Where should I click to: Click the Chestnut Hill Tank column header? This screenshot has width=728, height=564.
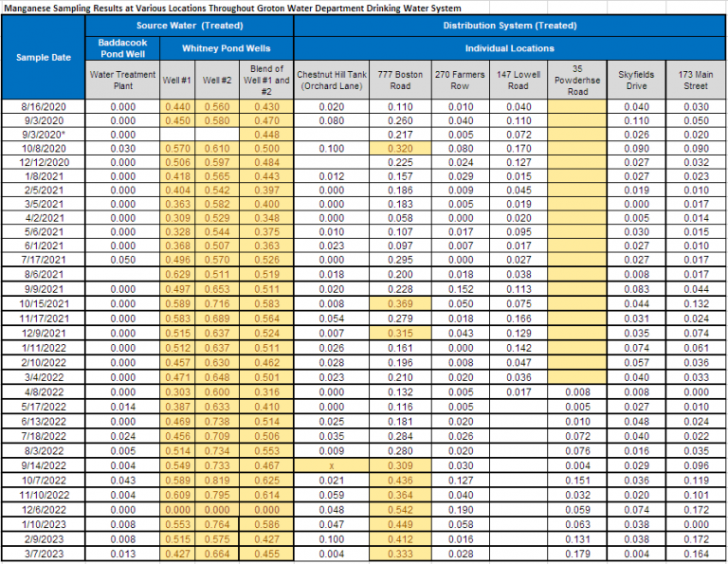click(x=331, y=80)
